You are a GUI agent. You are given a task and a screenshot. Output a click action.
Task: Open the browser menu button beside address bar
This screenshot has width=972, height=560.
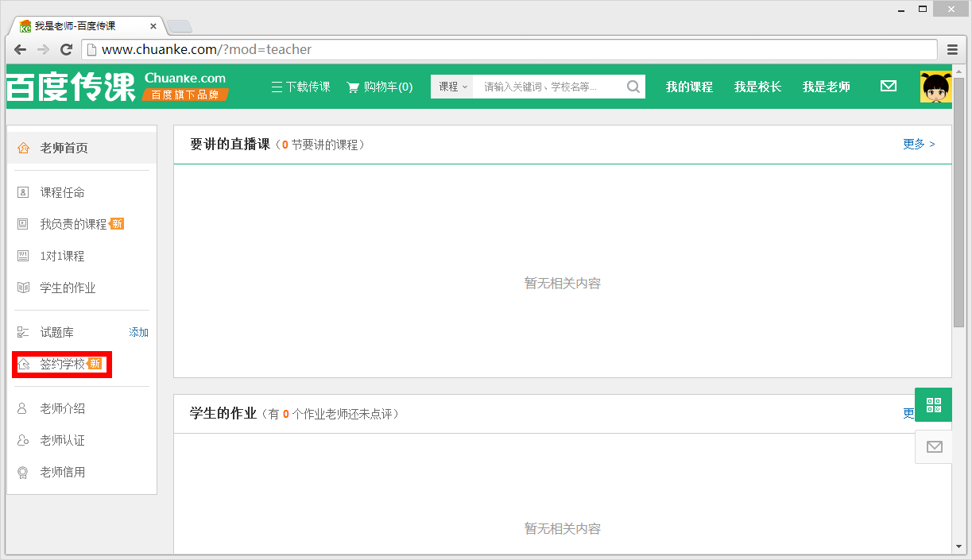(x=952, y=49)
